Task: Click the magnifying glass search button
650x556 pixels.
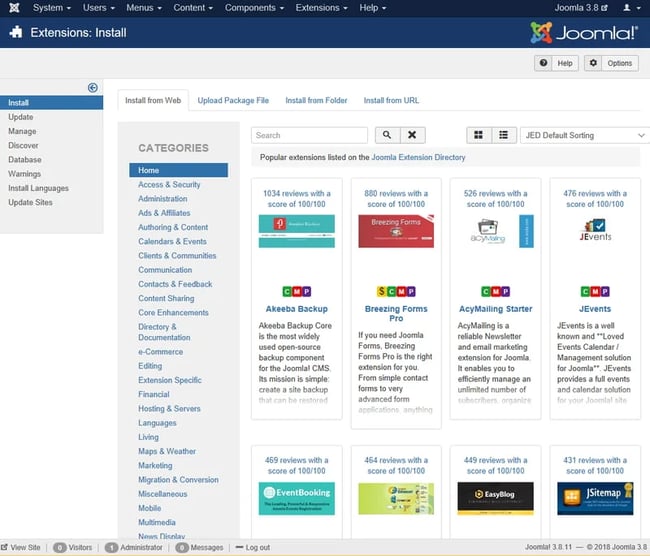Action: (387, 135)
